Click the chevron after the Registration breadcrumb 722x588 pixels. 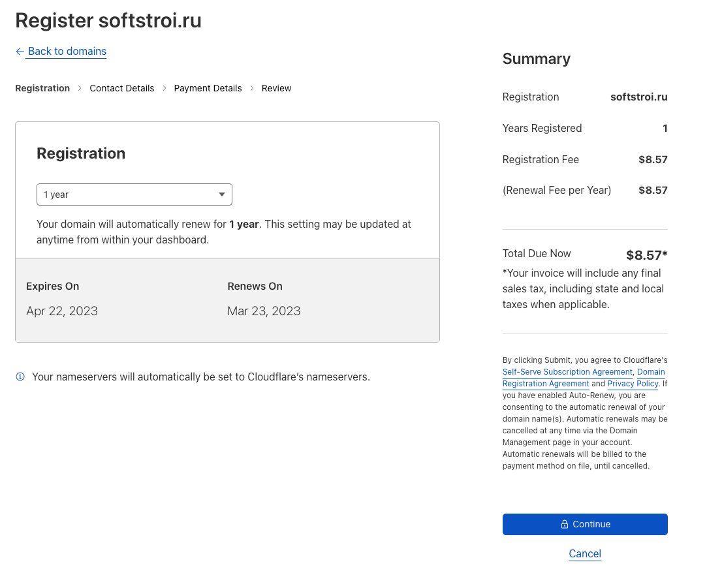click(x=80, y=88)
